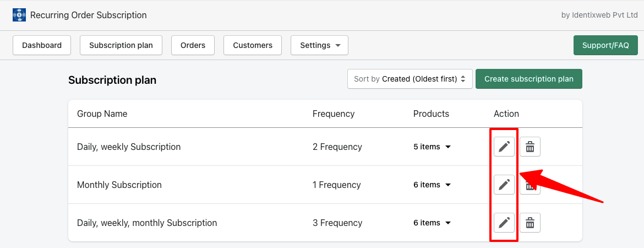This screenshot has width=644, height=248.
Task: Open the Support/FAQ button
Action: point(605,45)
